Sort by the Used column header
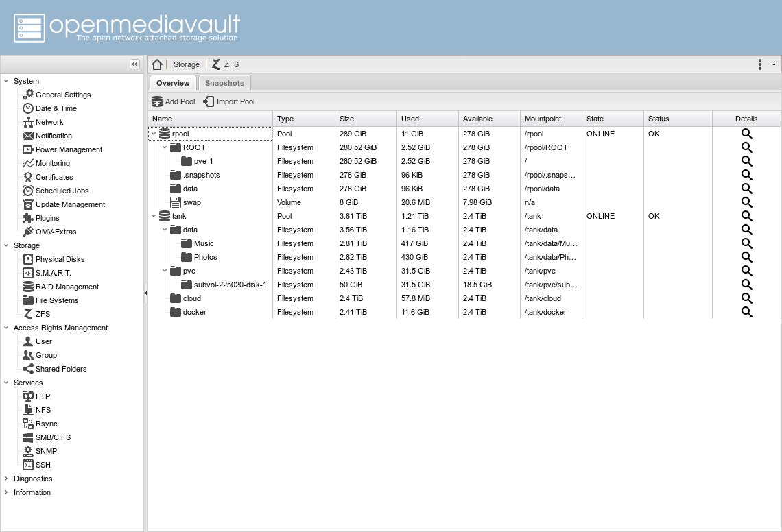 tap(427, 119)
